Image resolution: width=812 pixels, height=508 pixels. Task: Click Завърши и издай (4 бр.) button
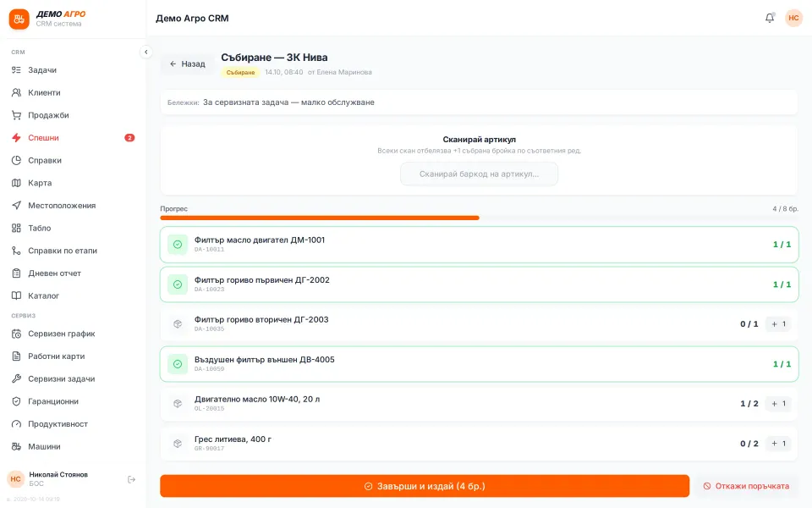(425, 486)
